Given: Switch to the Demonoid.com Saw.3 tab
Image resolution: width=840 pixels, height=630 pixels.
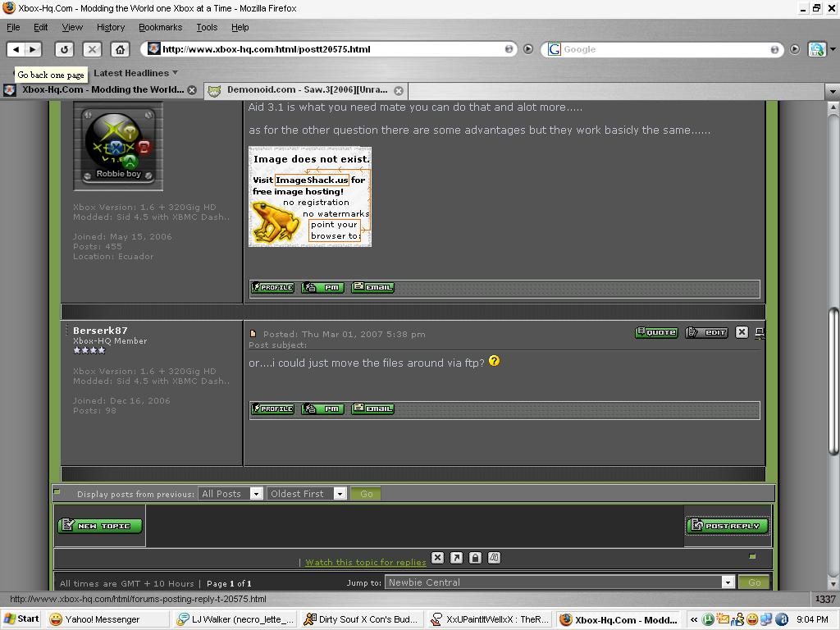Looking at the screenshot, I should (307, 90).
